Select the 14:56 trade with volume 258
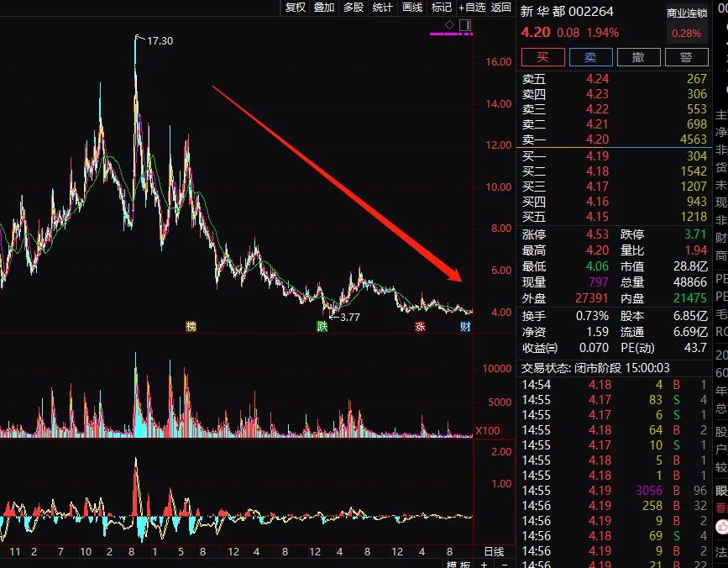728x568 pixels. [614, 505]
